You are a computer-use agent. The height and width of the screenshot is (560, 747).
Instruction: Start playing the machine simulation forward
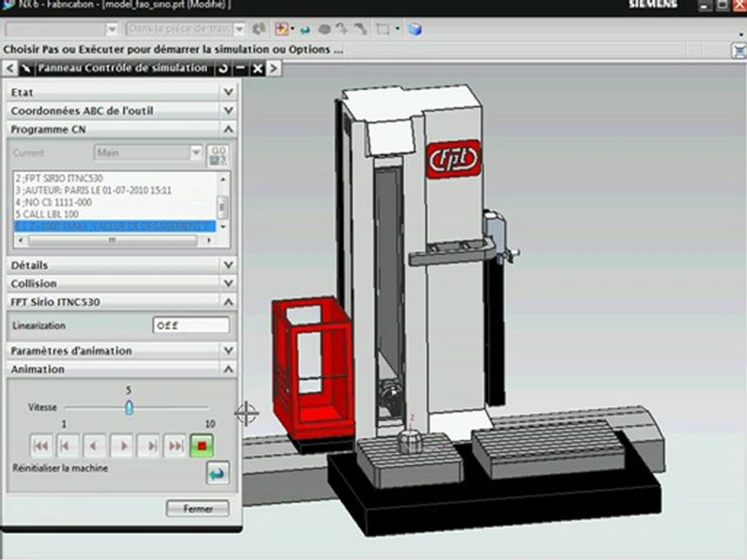pyautogui.click(x=121, y=446)
